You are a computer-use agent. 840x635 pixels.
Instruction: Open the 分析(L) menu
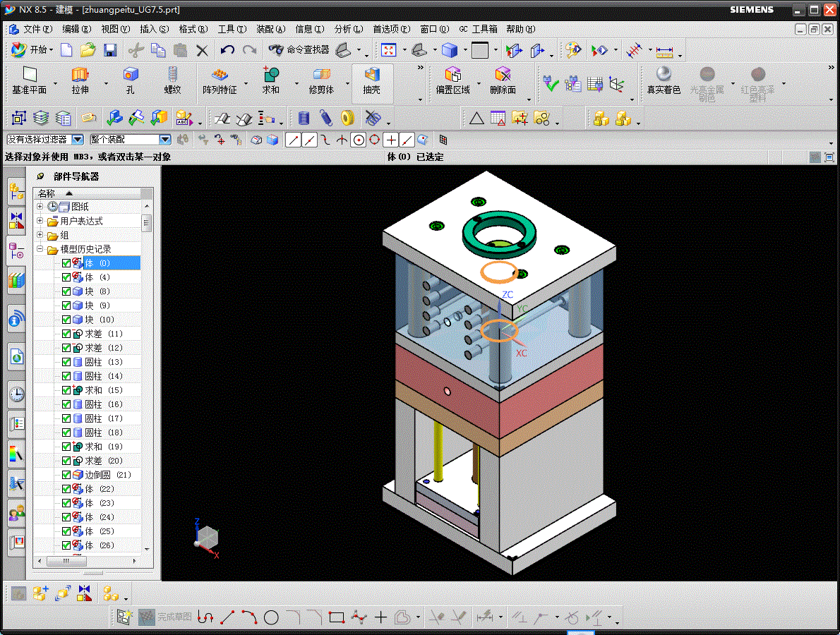point(348,29)
